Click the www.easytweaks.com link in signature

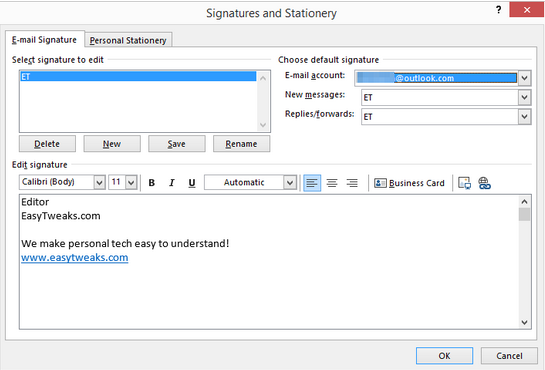coord(74,257)
